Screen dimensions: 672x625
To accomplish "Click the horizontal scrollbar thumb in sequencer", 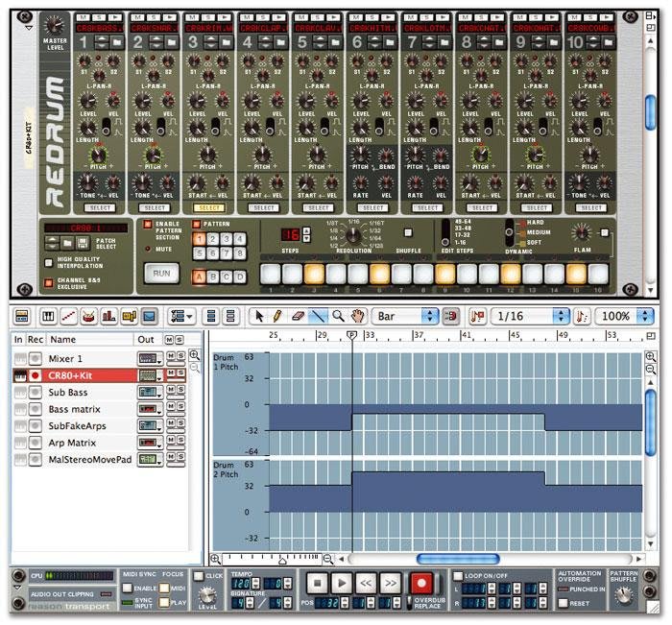I will pyautogui.click(x=457, y=559).
